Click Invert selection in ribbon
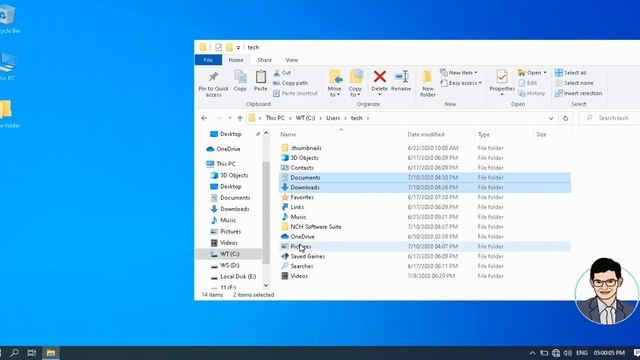Screen dimensions: 640x360 point(578,93)
